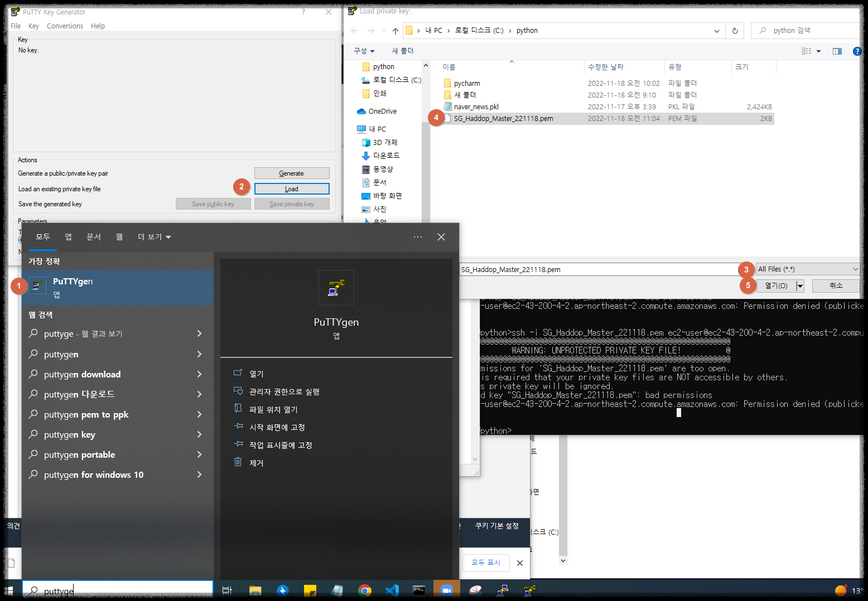Open Command Prompt from taskbar
The height and width of the screenshot is (601, 868).
(419, 590)
